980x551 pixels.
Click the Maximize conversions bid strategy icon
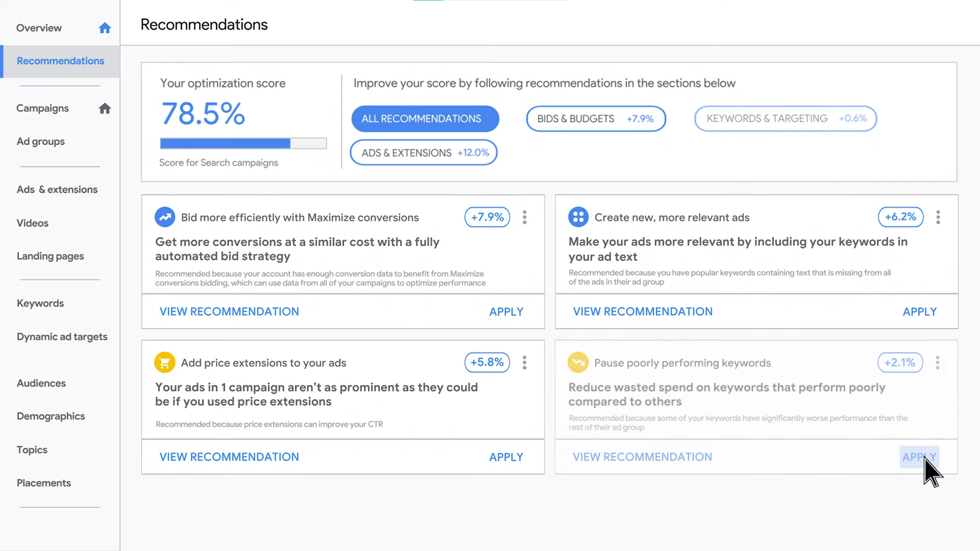click(x=165, y=216)
